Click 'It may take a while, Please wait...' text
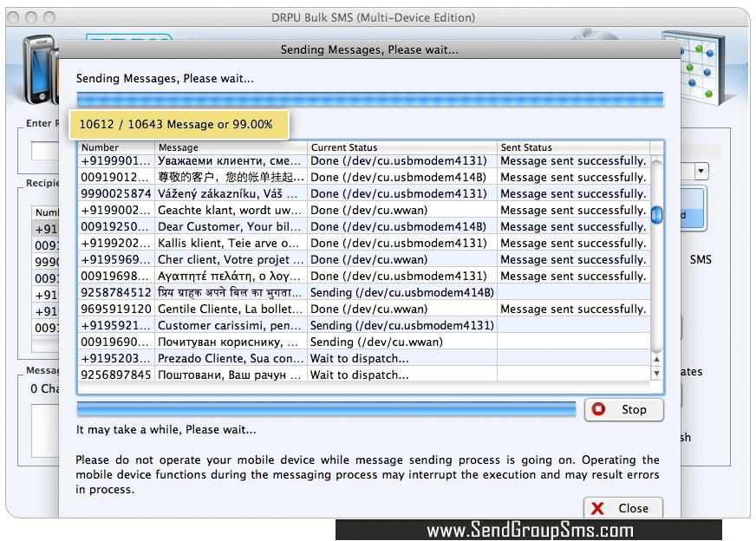Image resolution: width=756 pixels, height=541 pixels. [x=166, y=430]
